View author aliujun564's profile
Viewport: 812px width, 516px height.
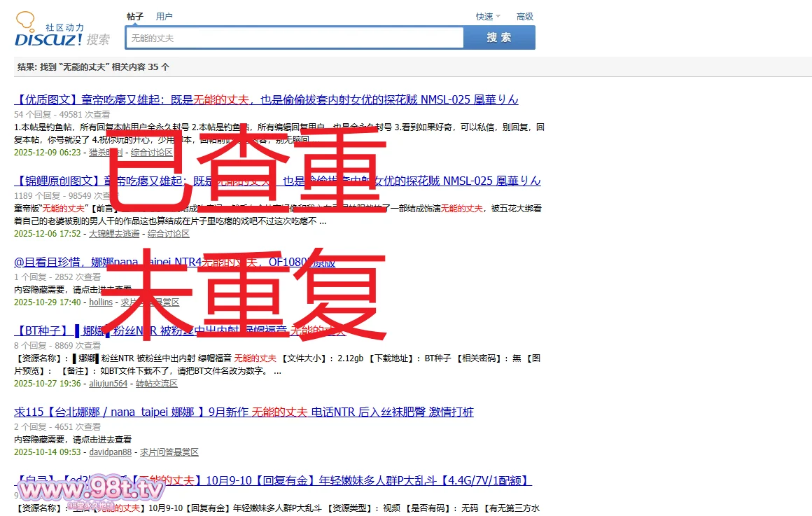[x=108, y=384]
